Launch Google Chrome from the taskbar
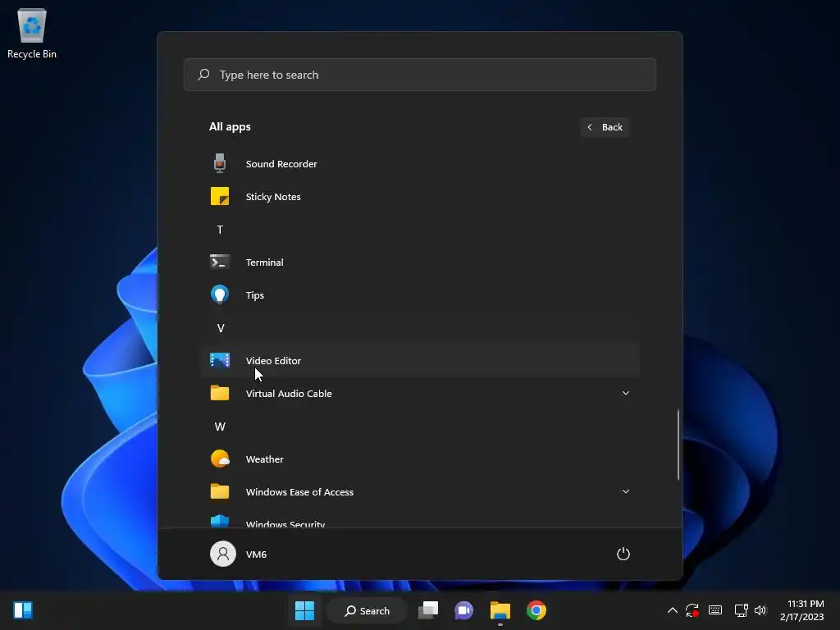Screen dimensions: 840x630 click(536, 610)
